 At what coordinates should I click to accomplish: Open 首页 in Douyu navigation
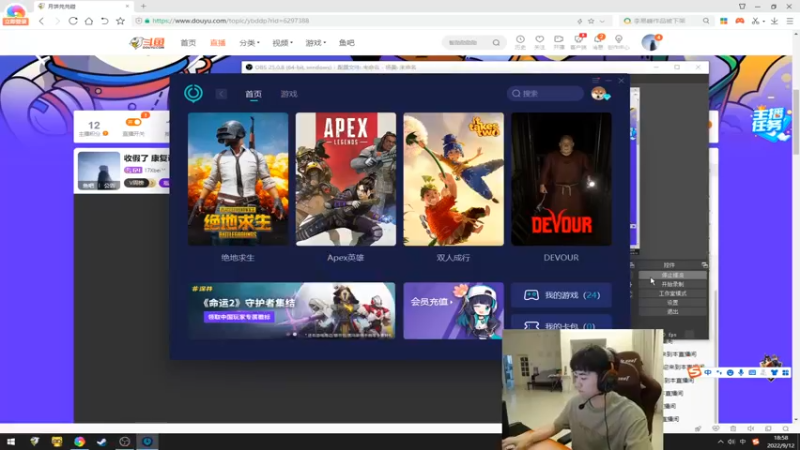[x=188, y=43]
